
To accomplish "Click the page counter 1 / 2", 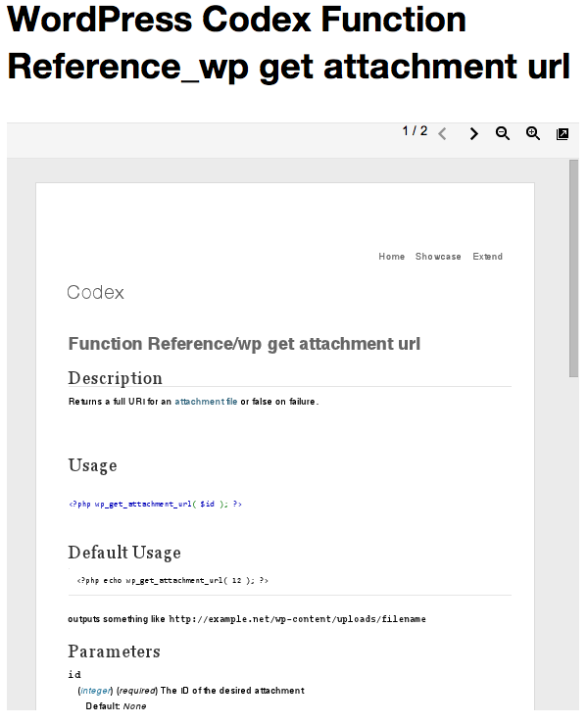I will 415,131.
